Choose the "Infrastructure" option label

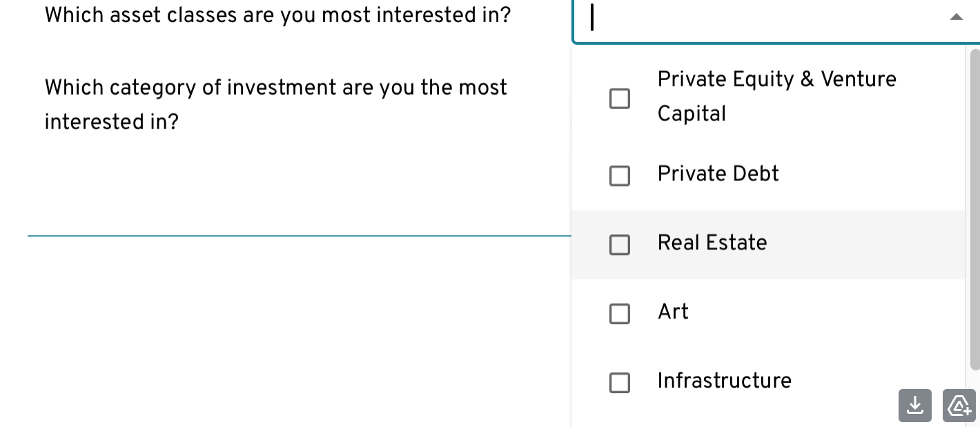click(x=724, y=381)
